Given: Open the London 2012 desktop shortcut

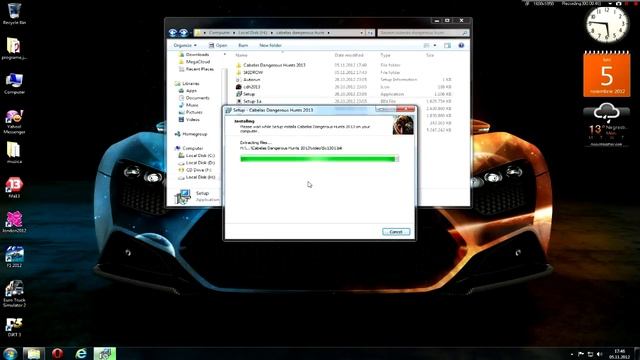Looking at the screenshot, I should [14, 222].
